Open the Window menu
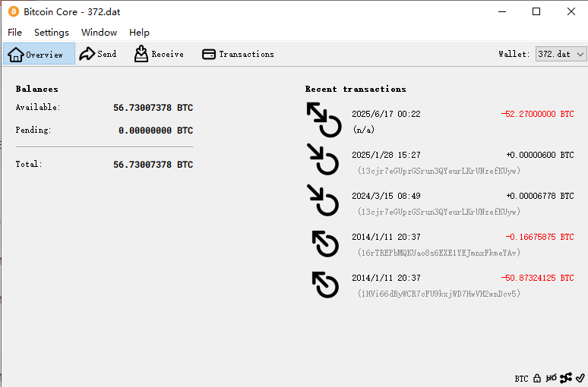The width and height of the screenshot is (588, 387). 99,33
